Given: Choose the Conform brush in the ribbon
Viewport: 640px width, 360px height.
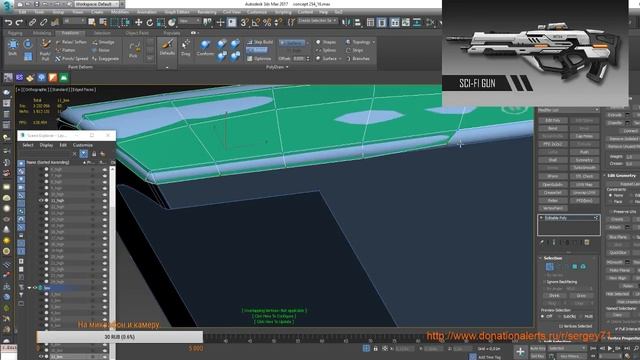Looking at the screenshot, I should [x=205, y=47].
